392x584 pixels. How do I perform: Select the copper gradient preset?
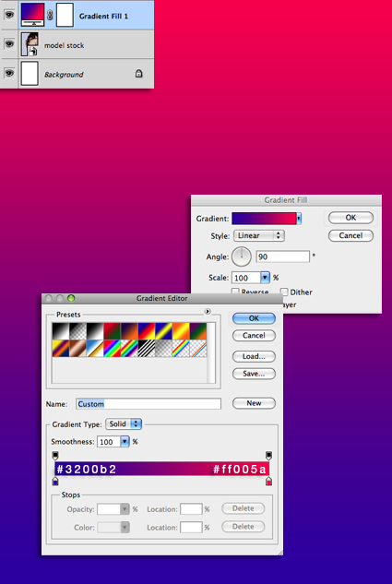(77, 349)
